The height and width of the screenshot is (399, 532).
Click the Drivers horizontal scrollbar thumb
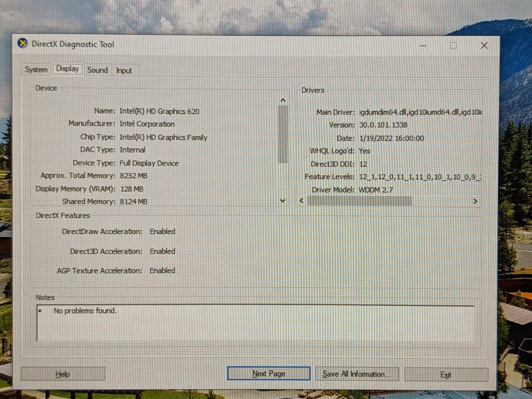point(359,201)
